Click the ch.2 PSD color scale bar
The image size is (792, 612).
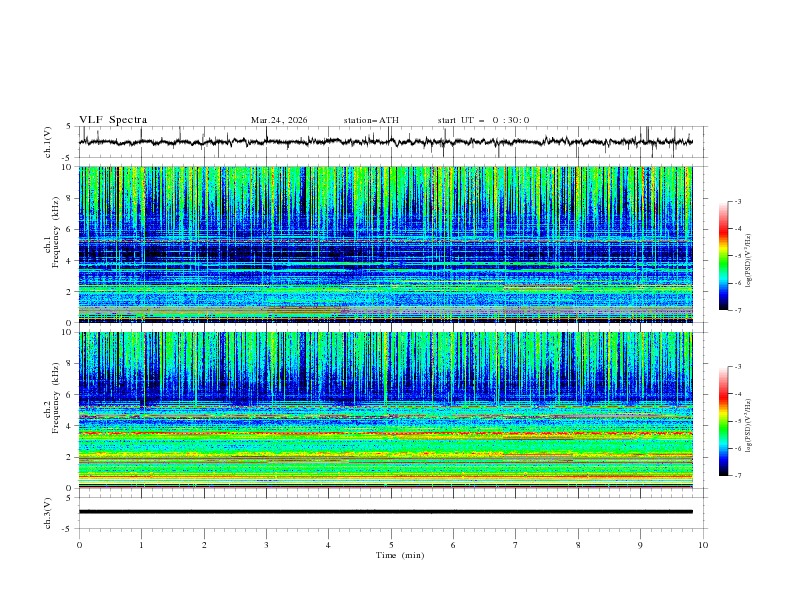tap(723, 421)
